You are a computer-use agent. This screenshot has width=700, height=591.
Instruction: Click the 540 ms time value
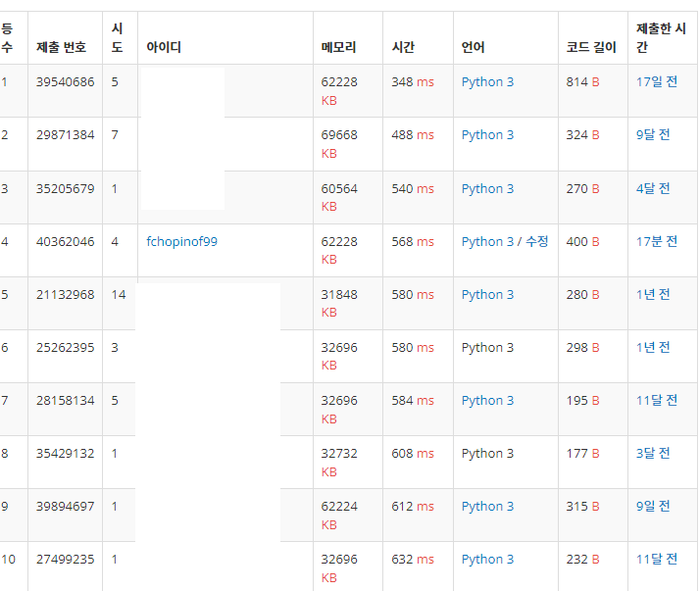413,189
